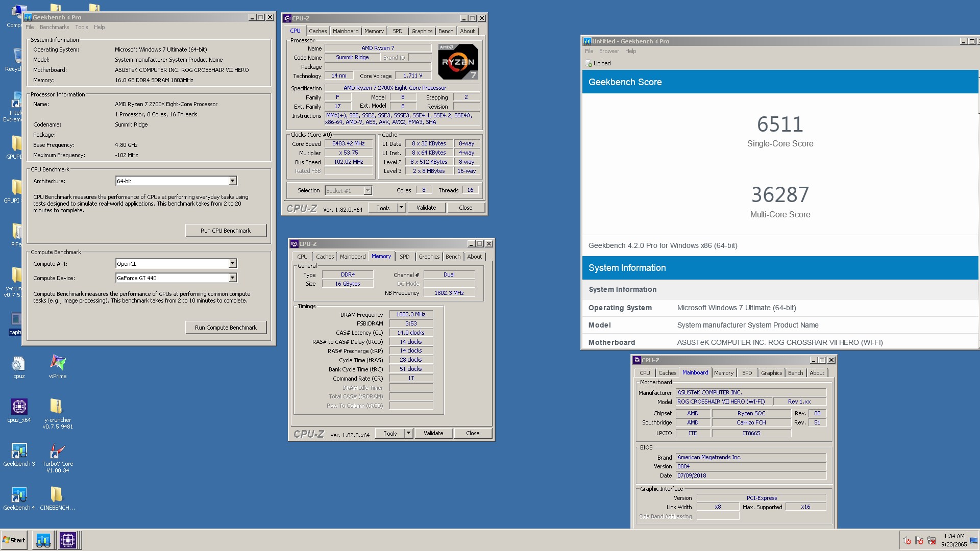Click the CAS# Latency 14.0 clocks value

click(x=411, y=333)
